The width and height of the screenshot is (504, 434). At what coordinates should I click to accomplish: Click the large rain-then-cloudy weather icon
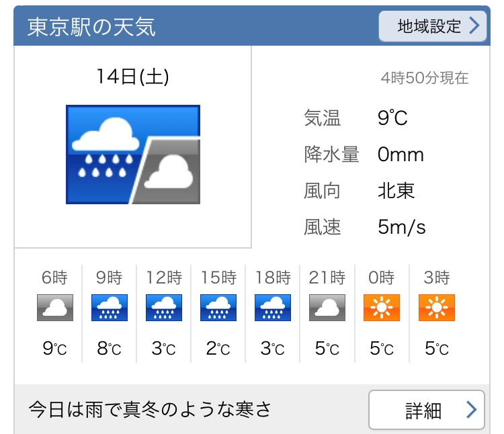(x=133, y=155)
